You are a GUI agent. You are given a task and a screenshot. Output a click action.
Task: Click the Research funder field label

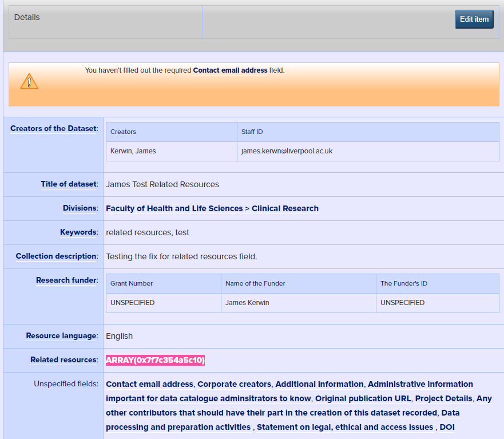(x=66, y=280)
